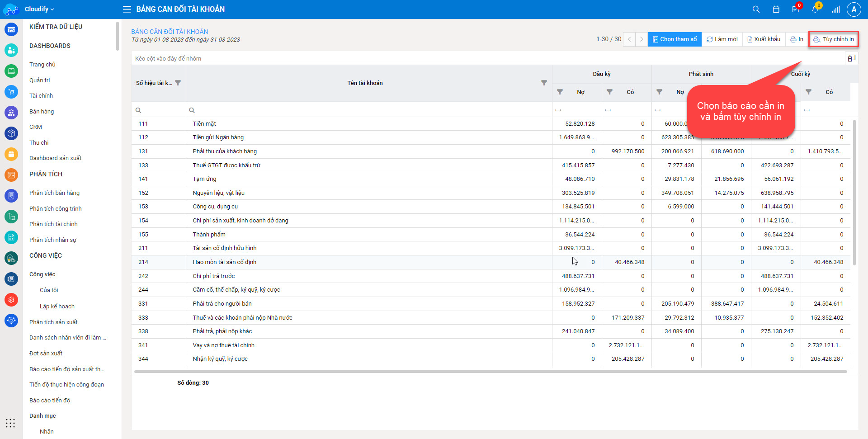
Task: Click the purple bank icon in left rail
Action: [11, 113]
